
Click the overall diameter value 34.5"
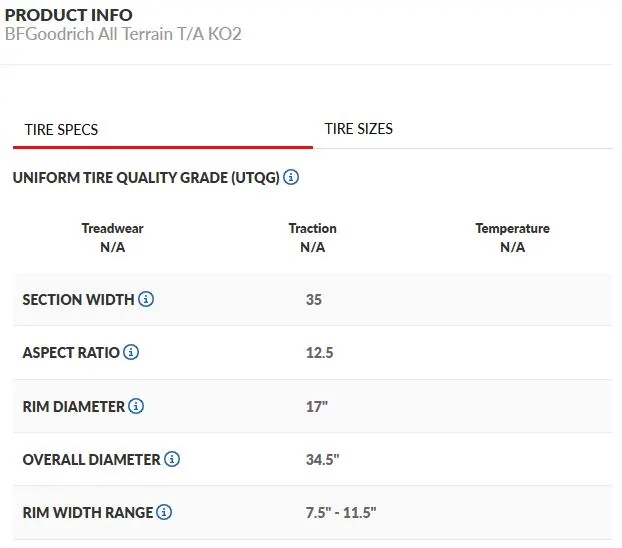tap(323, 460)
